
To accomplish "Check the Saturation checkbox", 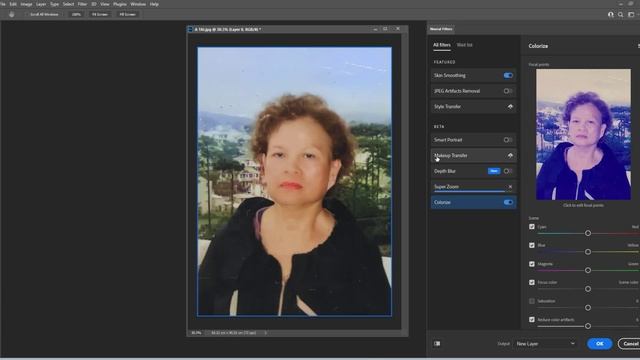I will [x=532, y=301].
